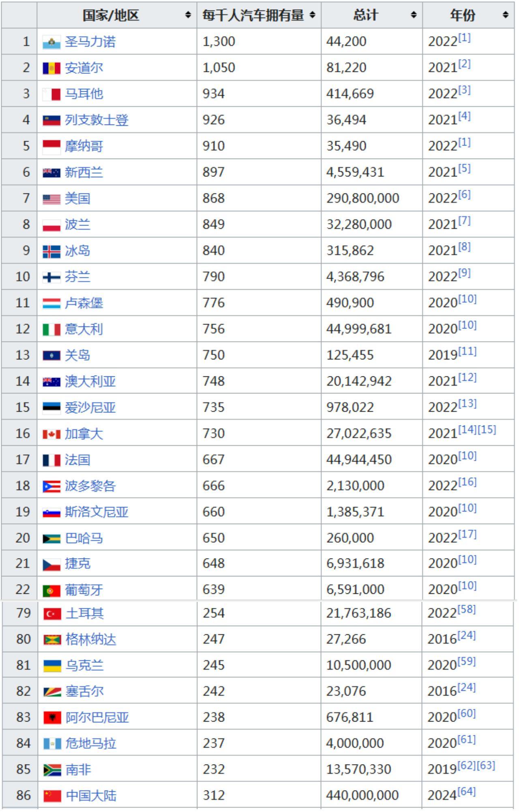This screenshot has height=812, width=519.
Task: Click the Czech flag icon
Action: click(51, 565)
